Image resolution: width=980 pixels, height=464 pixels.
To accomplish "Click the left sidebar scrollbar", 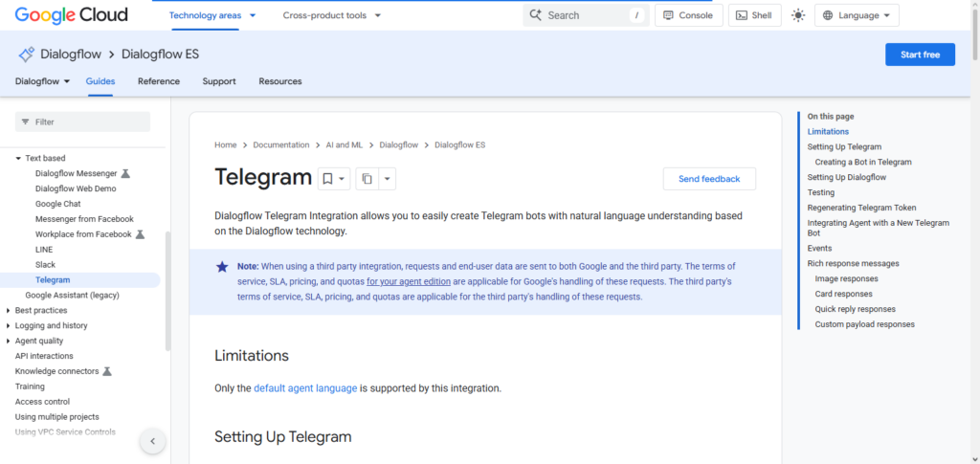I will tap(167, 291).
